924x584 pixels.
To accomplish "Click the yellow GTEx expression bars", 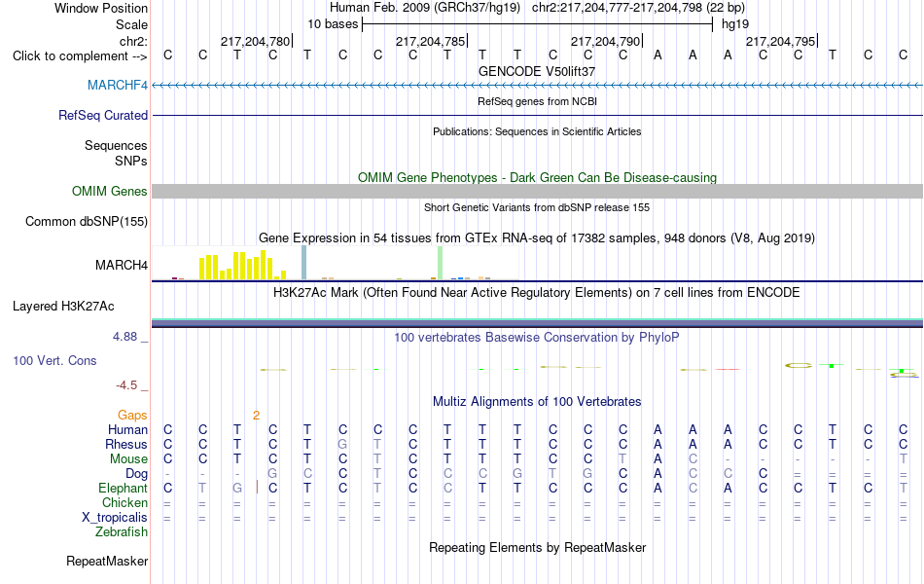I will (242, 266).
